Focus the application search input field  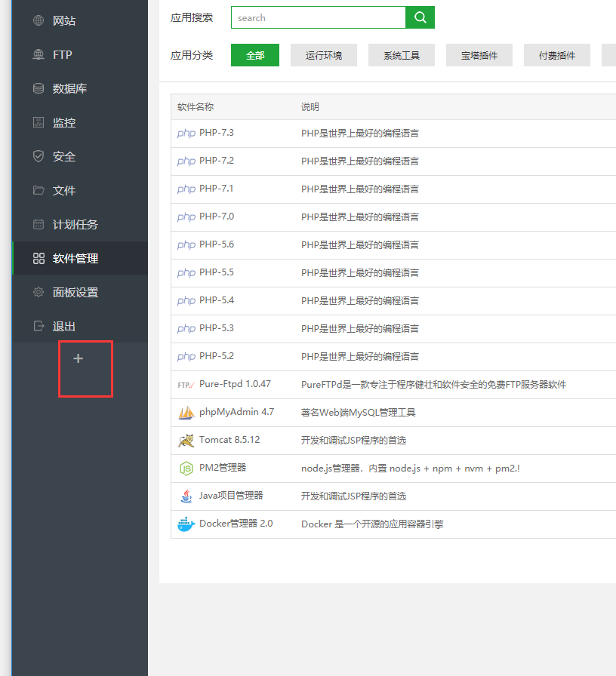(319, 17)
